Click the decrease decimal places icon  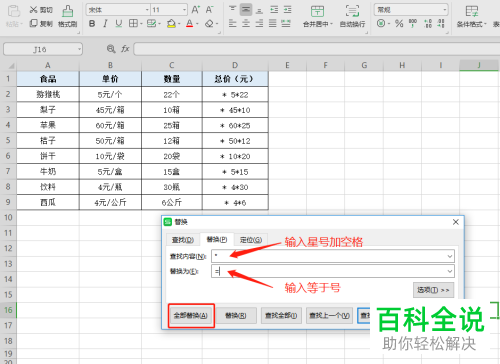coord(441,24)
